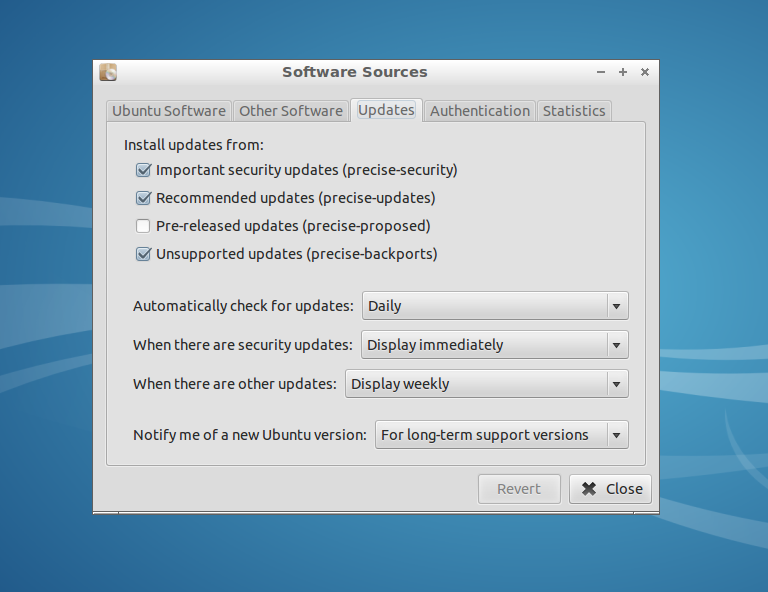Open the Display weekly other updates dropdown
The image size is (768, 592).
[487, 384]
